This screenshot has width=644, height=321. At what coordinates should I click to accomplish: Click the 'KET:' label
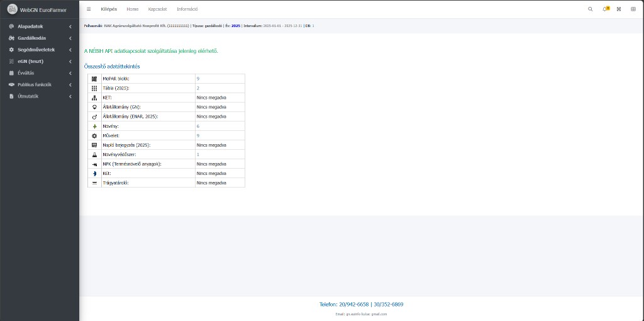(107, 98)
